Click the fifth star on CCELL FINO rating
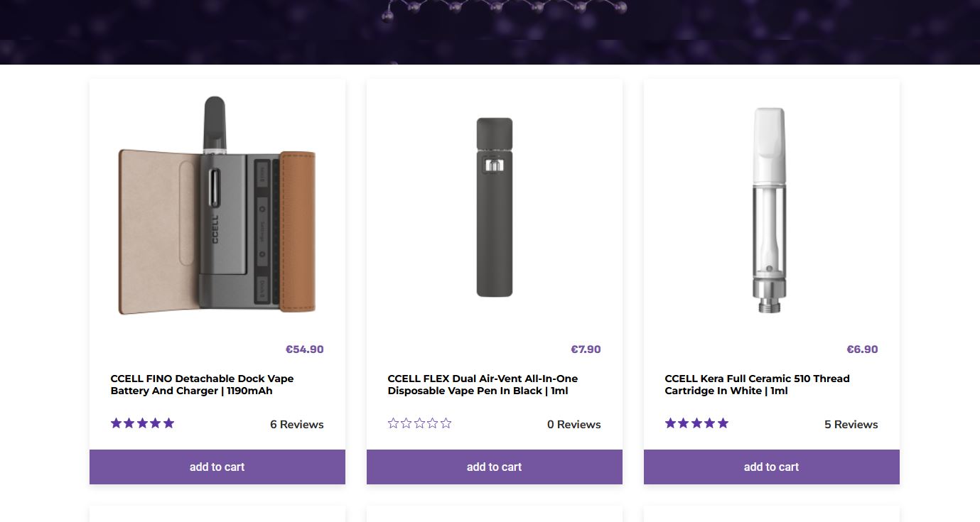Image resolution: width=980 pixels, height=522 pixels. [x=168, y=423]
